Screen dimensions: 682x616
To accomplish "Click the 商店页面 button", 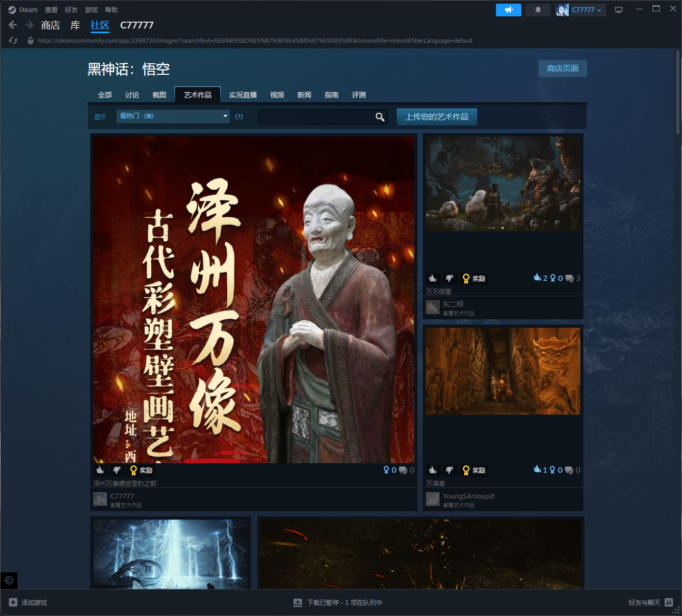I will (x=563, y=69).
